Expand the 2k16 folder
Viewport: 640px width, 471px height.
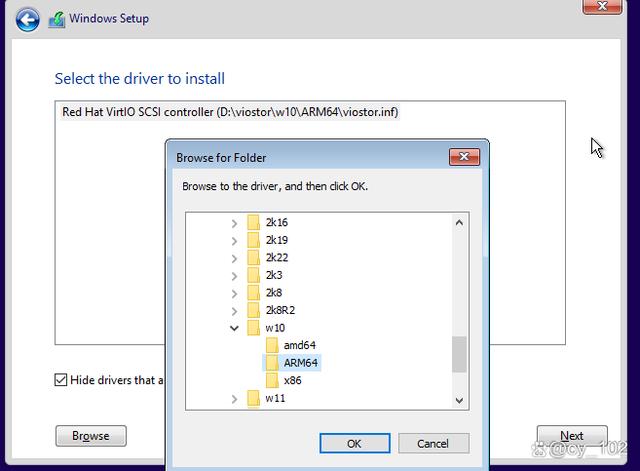point(234,223)
